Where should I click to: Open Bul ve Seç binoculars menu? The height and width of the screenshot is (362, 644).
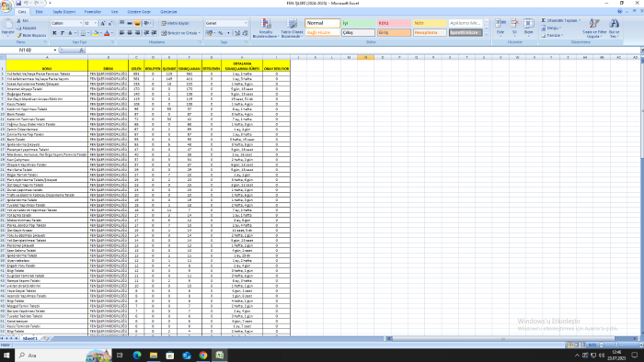point(614,28)
